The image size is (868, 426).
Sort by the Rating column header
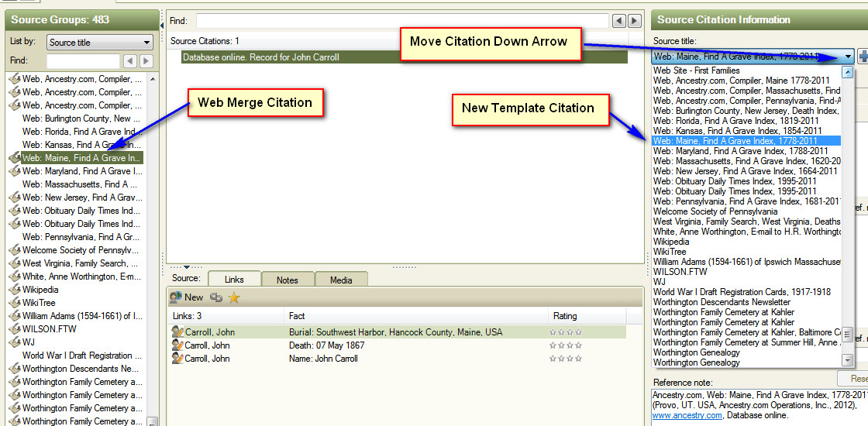point(587,317)
